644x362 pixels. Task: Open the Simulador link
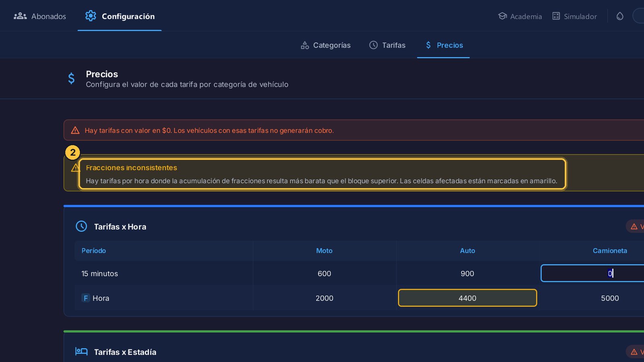[574, 16]
